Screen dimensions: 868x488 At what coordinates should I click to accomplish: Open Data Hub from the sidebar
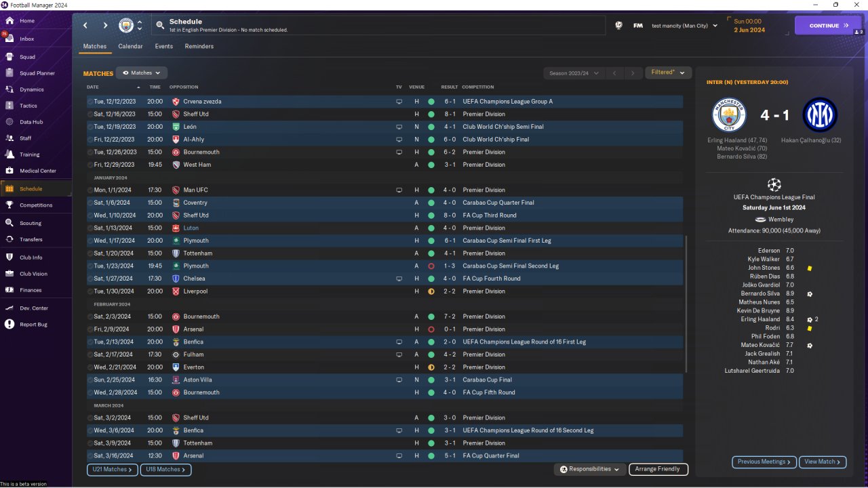31,122
